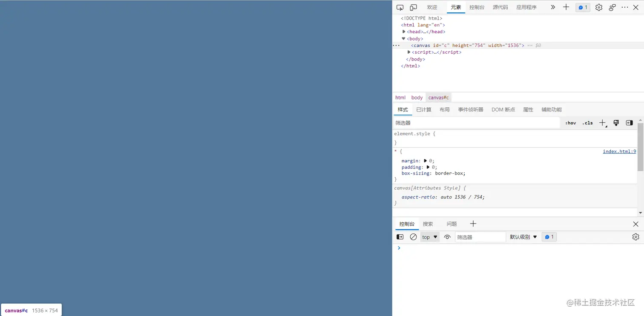
Task: Open the three-dot customize DevTools menu
Action: 625,7
